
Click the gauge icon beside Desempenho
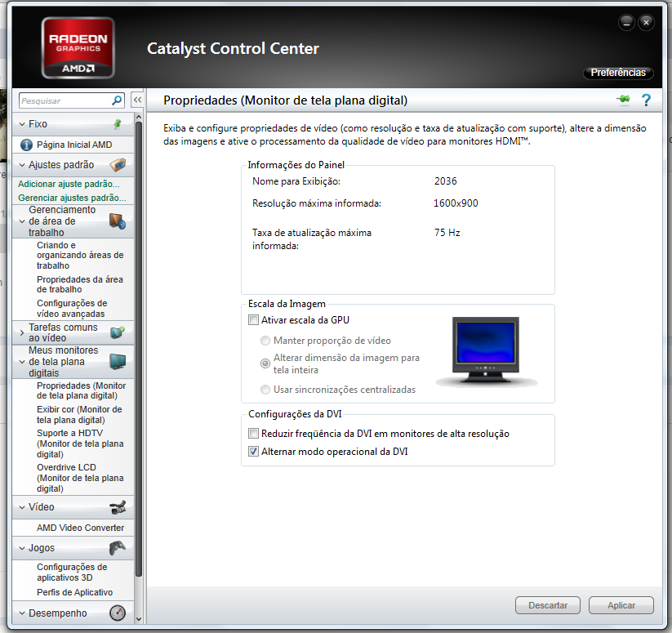point(118,613)
